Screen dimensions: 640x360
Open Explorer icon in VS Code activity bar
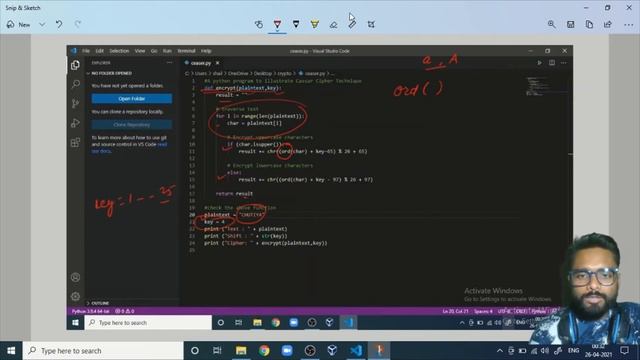pyautogui.click(x=76, y=65)
